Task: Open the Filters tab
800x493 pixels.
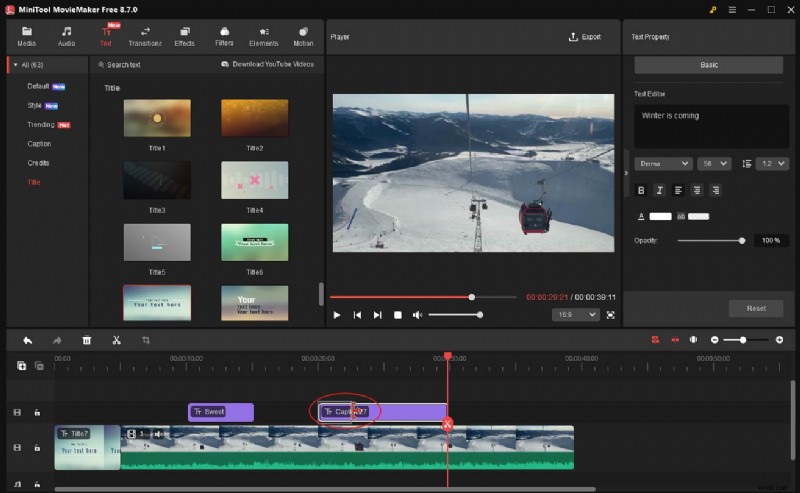Action: coord(224,37)
